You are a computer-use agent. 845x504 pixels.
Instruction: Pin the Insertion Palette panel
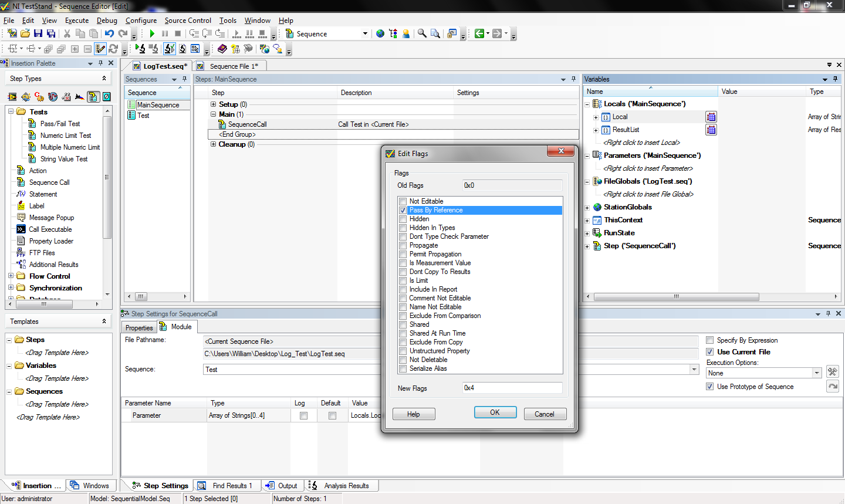tap(100, 63)
